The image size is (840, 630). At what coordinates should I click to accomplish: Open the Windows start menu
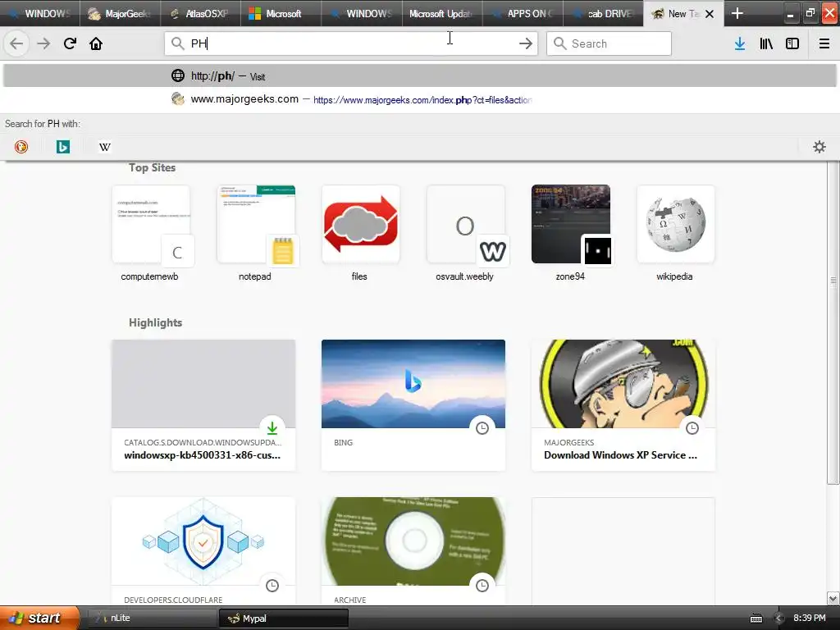[39, 618]
